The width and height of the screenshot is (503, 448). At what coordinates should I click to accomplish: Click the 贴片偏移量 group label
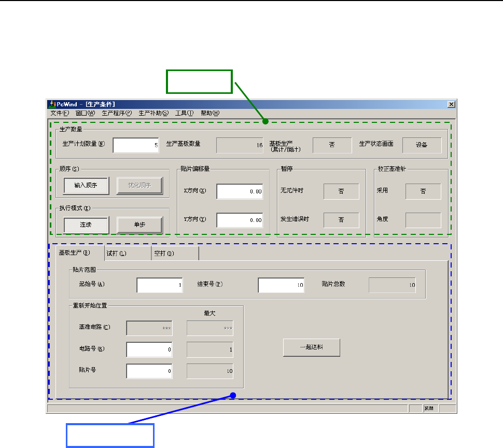coord(195,169)
